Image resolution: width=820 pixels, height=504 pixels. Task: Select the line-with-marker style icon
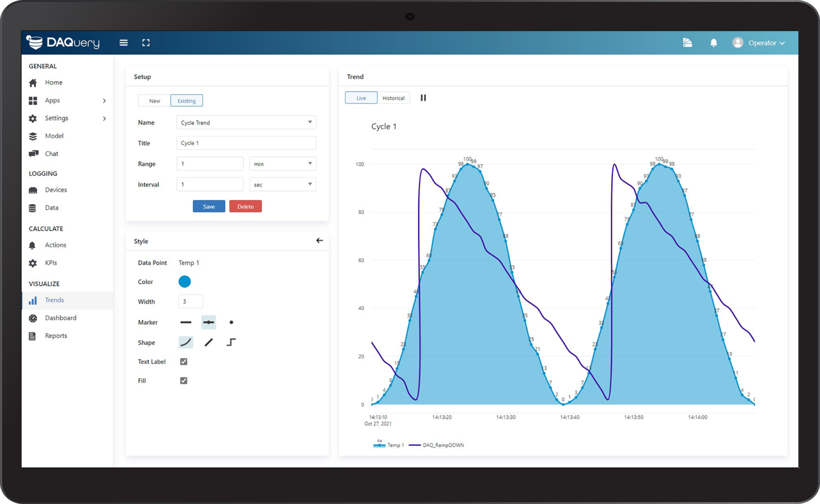(208, 322)
